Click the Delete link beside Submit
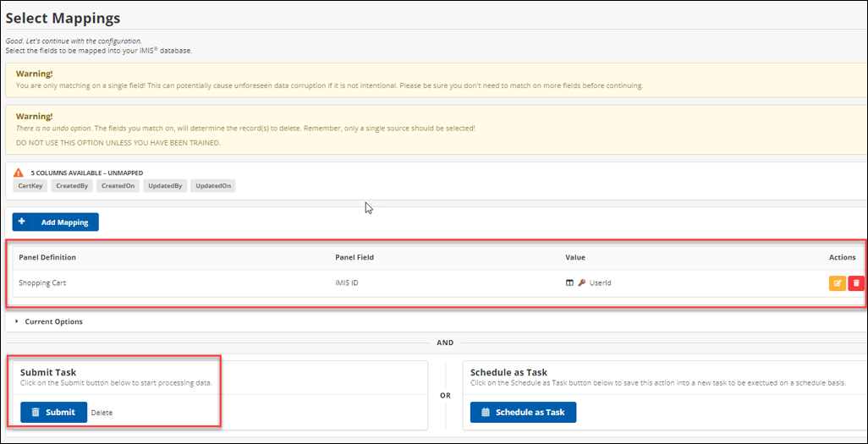Viewport: 868px width, 444px height. 102,413
